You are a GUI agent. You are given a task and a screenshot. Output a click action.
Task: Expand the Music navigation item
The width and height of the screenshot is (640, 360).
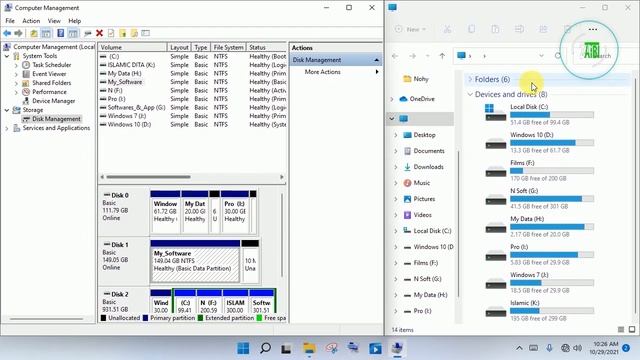396,183
